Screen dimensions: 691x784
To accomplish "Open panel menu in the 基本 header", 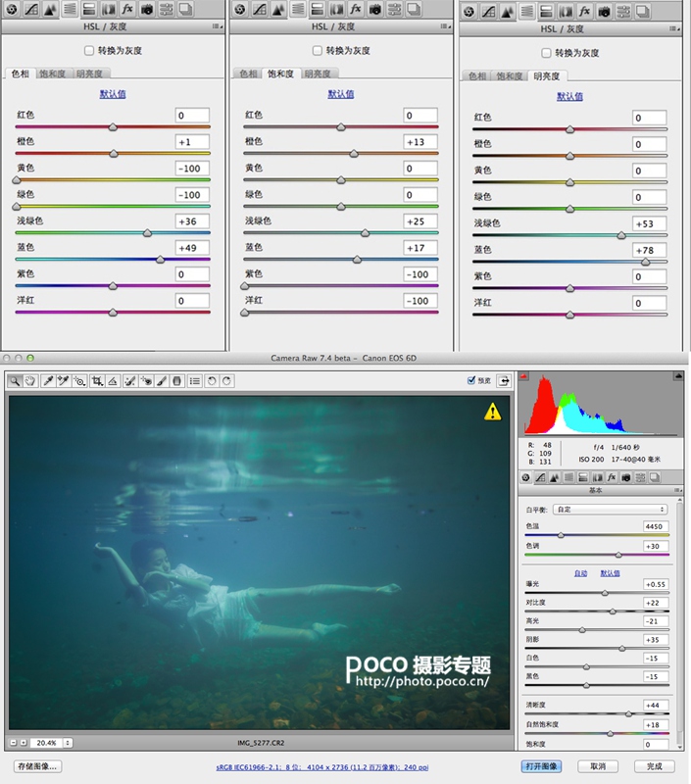I will (677, 491).
